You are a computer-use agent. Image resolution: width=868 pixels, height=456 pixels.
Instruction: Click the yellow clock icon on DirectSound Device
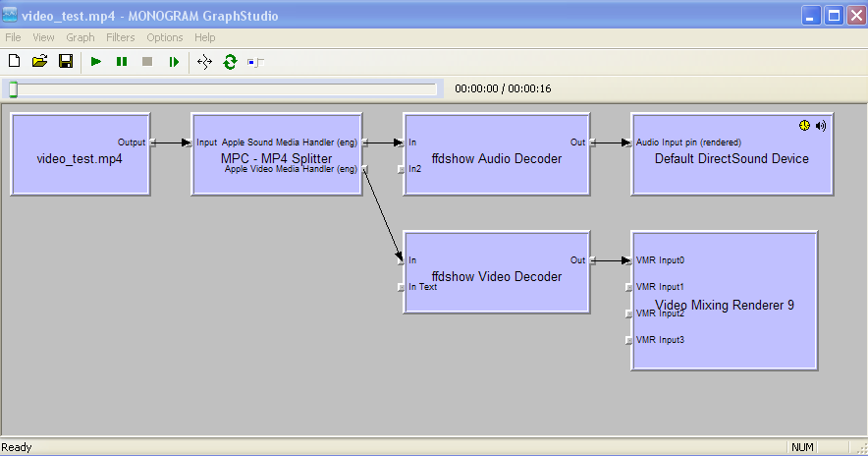[x=804, y=126]
